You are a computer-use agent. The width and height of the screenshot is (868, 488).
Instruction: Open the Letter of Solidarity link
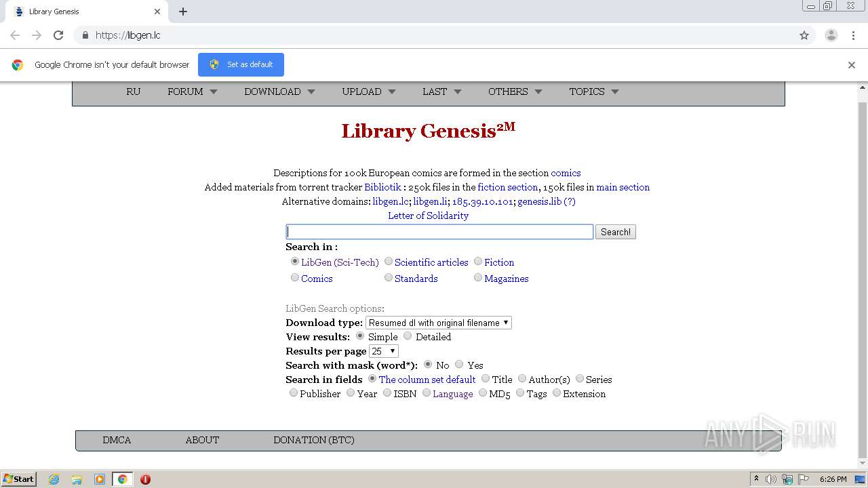[428, 216]
